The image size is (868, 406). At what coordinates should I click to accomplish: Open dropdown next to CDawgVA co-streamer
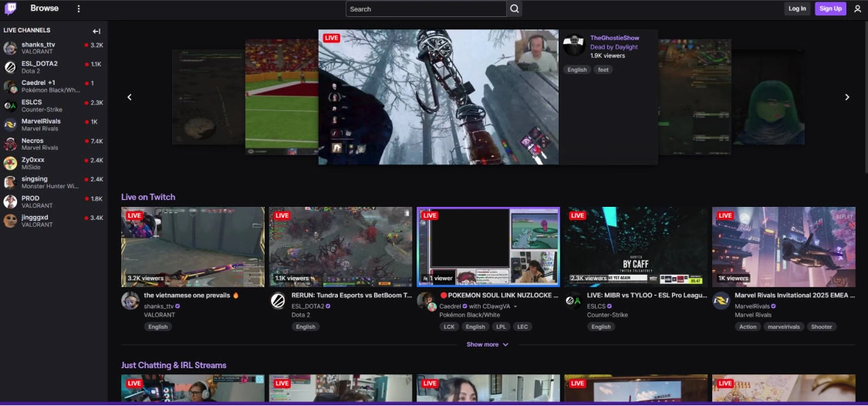point(515,306)
